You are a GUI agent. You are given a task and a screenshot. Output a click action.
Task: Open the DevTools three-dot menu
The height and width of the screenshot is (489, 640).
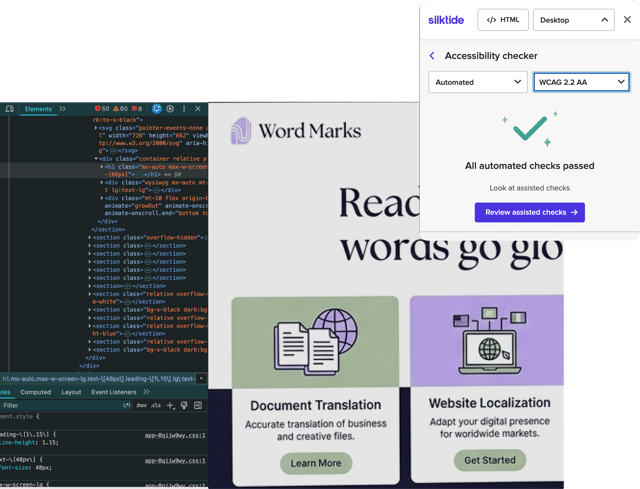click(184, 109)
